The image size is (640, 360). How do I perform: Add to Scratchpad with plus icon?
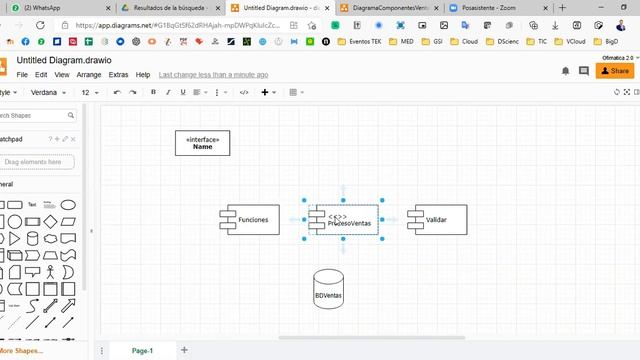[57, 139]
